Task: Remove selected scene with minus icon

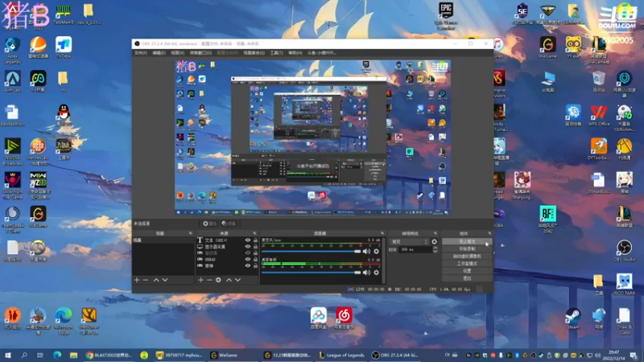Action: click(x=146, y=280)
